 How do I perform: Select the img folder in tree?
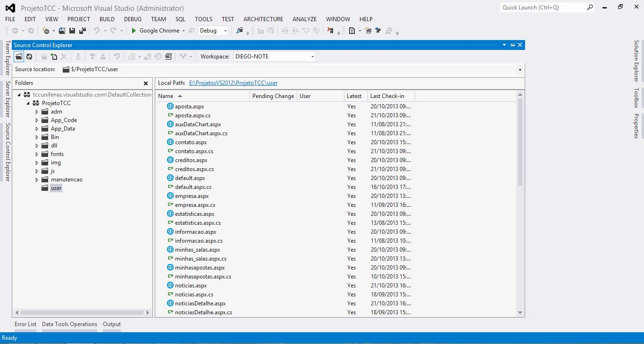56,163
